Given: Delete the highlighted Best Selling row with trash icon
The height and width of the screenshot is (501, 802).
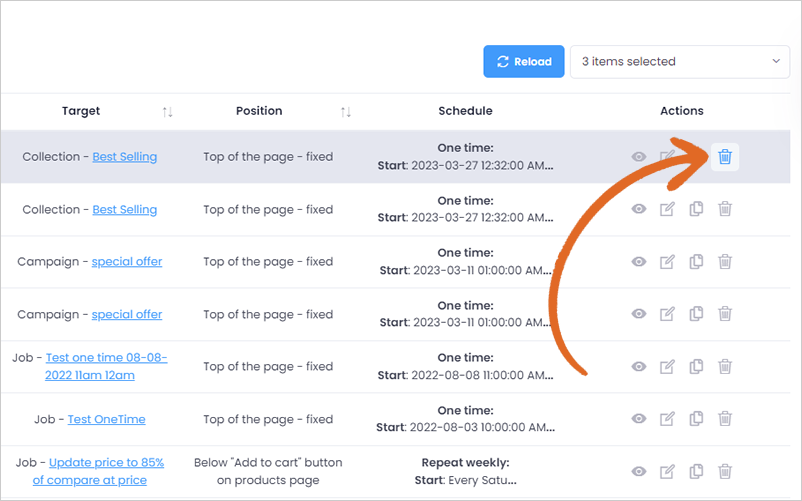Looking at the screenshot, I should pos(725,156).
